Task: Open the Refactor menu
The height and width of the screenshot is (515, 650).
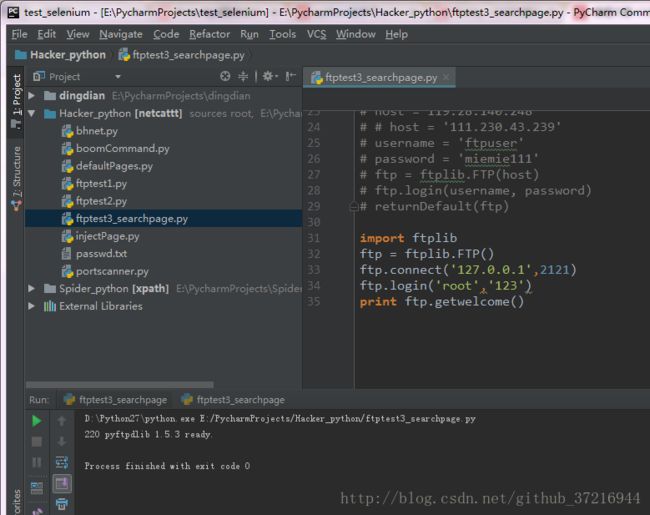Action: point(209,34)
